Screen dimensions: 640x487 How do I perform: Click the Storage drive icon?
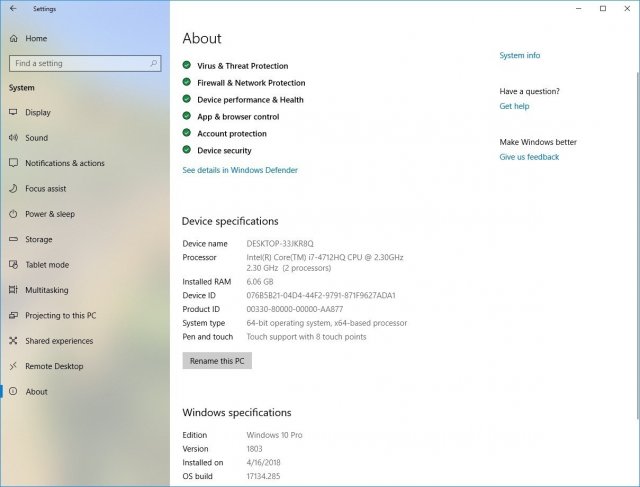[13, 239]
